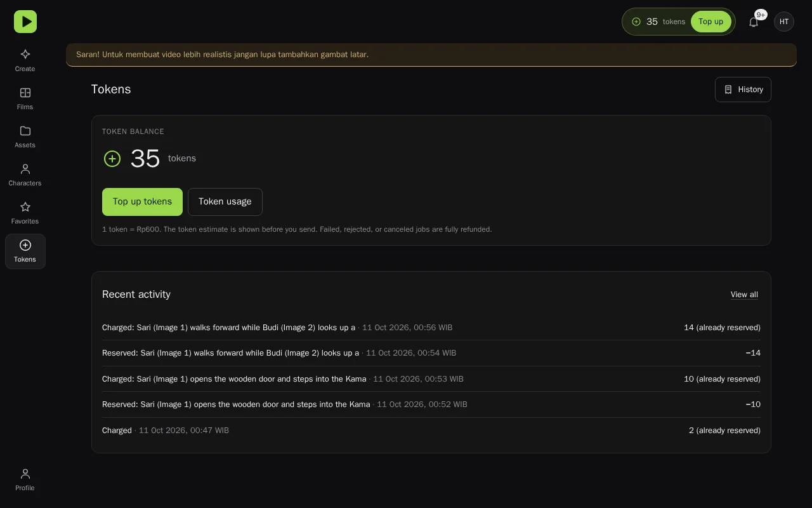Open the Create section in sidebar
This screenshot has width=812, height=508.
click(x=25, y=60)
